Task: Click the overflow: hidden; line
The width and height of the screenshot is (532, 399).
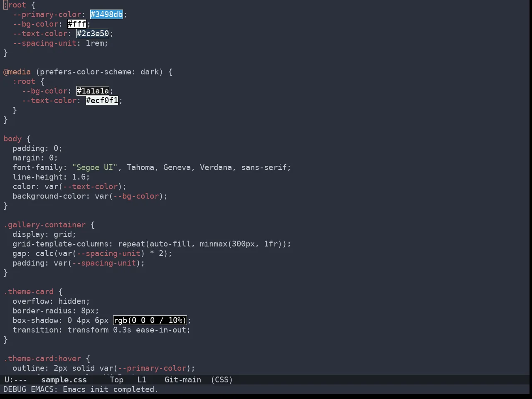Action: coord(51,301)
